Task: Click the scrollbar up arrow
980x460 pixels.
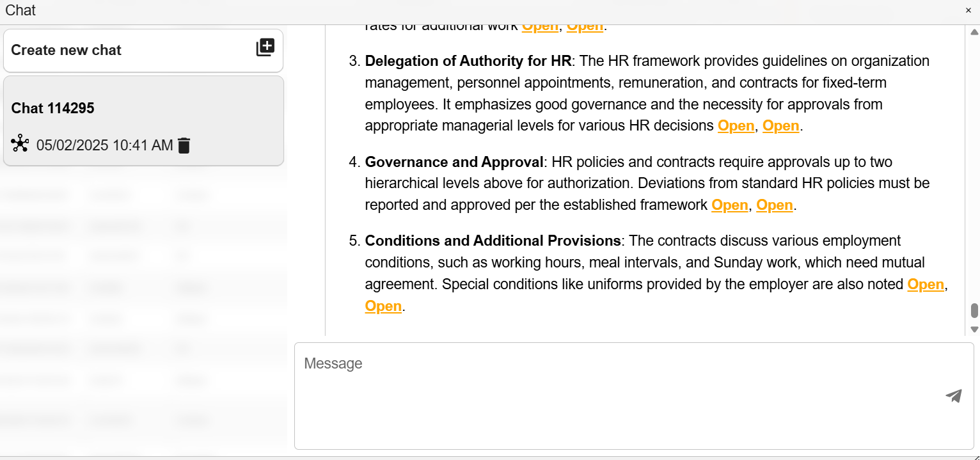Action: [974, 31]
